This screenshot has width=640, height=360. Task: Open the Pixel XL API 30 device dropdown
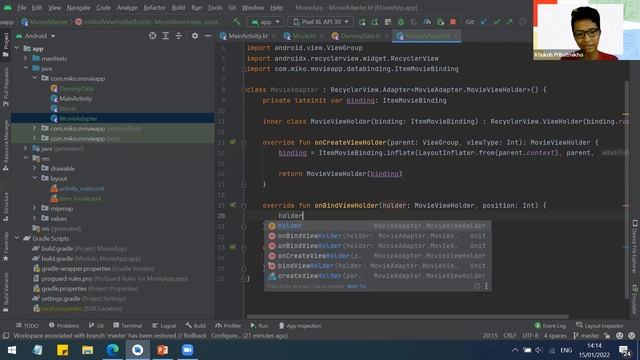point(321,22)
